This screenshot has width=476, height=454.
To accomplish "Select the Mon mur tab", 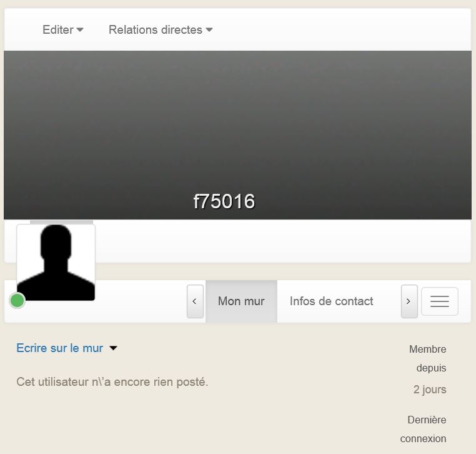I will (241, 301).
